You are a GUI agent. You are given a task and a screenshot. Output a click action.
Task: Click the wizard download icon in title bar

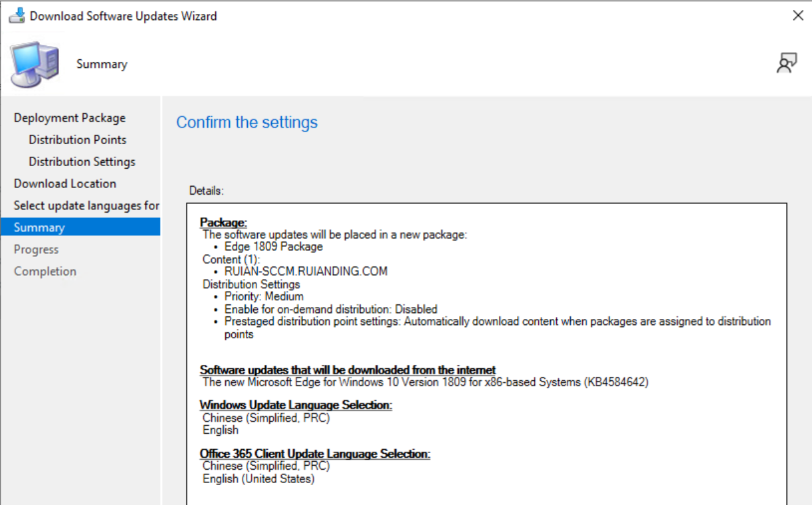[x=17, y=16]
